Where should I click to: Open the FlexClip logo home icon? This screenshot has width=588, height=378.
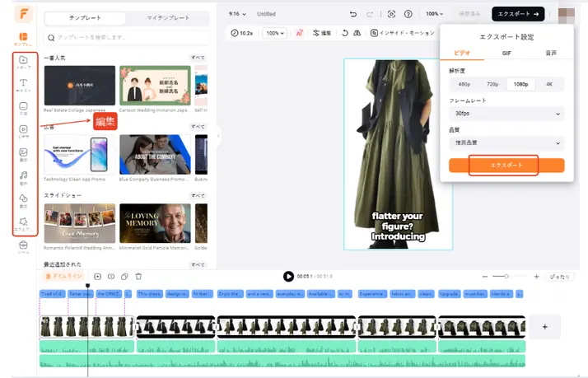pyautogui.click(x=24, y=14)
